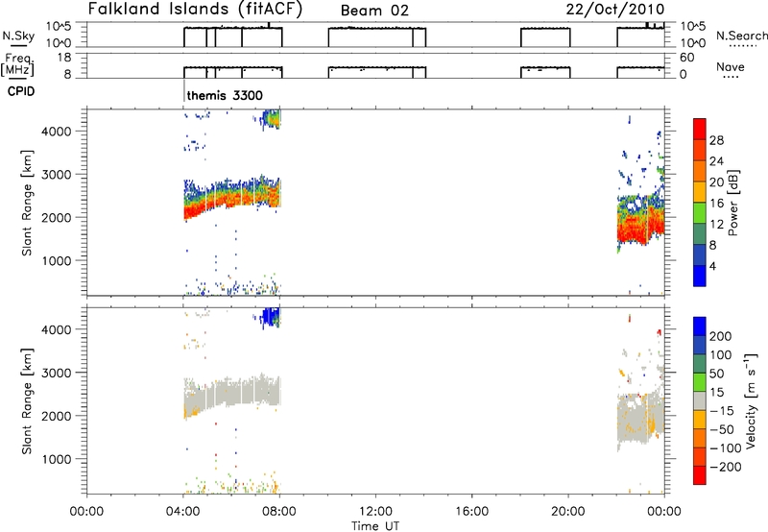This screenshot has height=532, width=768.
Task: Pick Power colorbar segment between 16 and 20
Action: (700, 192)
